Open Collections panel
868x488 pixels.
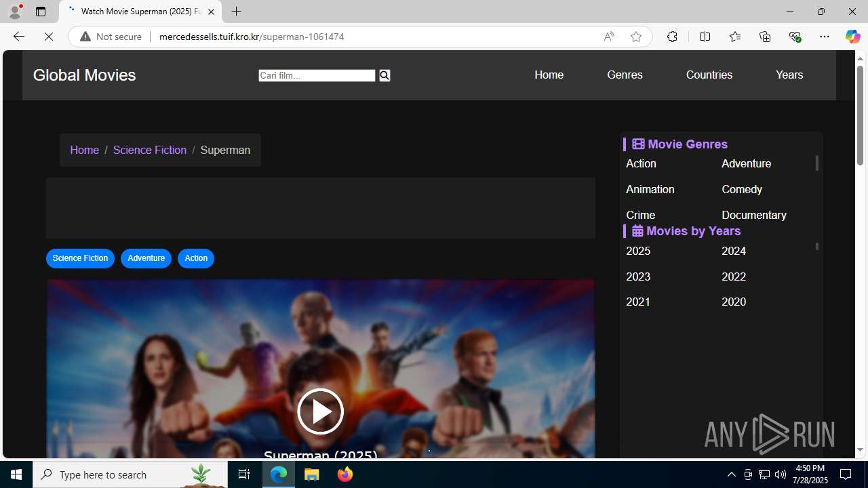[765, 37]
